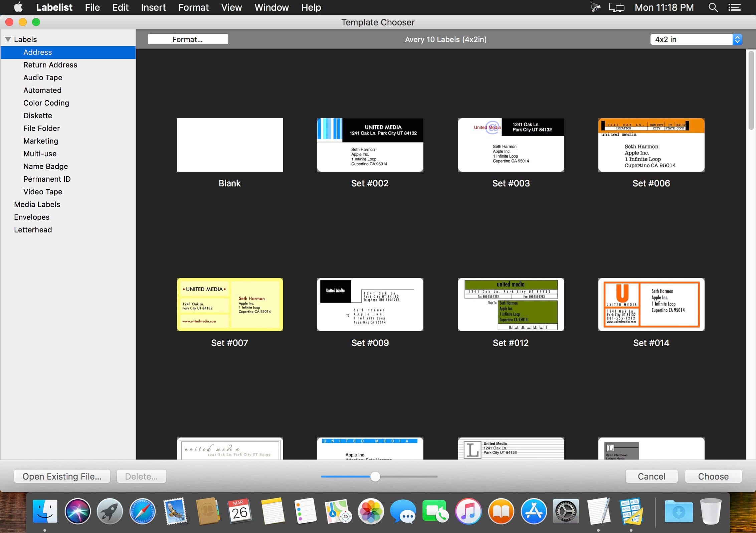Open Mail stamp icon in dock
This screenshot has width=756, height=533.
point(175,511)
